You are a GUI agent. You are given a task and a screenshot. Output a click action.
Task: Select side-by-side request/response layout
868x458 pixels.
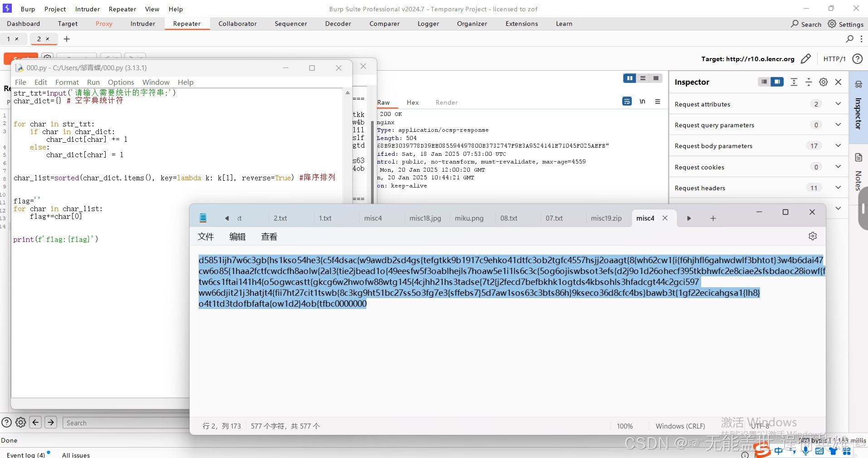629,78
